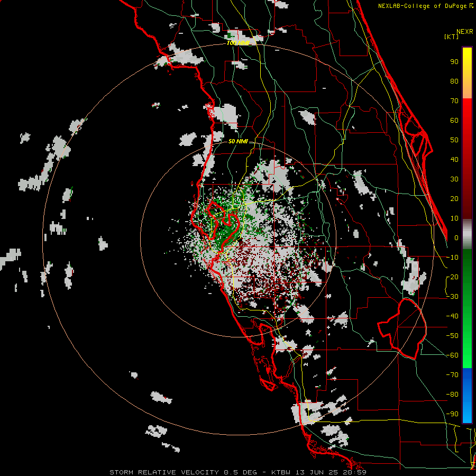The image size is (476, 476).
Task: Click the 20:59 timestamp in caption
Action: (355, 472)
